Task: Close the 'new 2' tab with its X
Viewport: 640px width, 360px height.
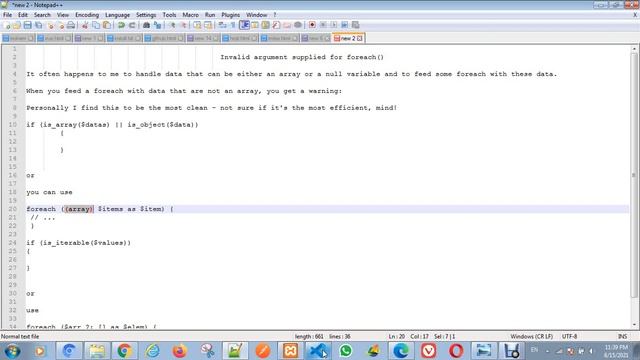Action: [x=360, y=38]
